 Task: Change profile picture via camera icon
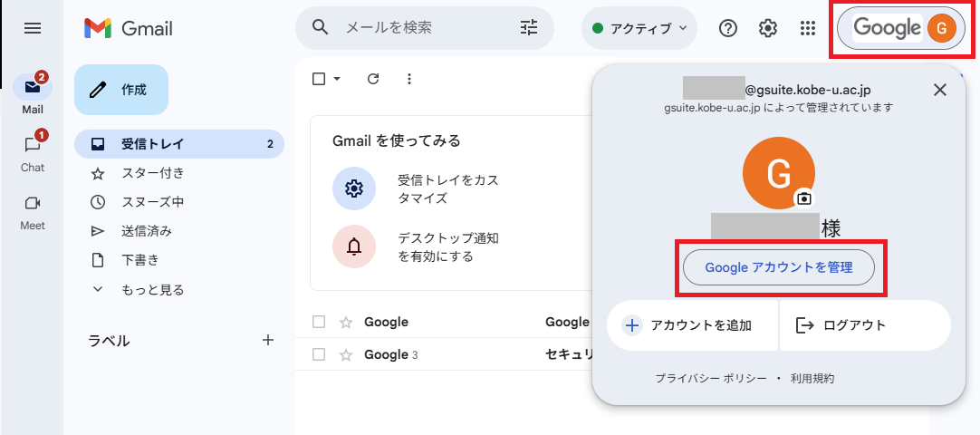803,198
